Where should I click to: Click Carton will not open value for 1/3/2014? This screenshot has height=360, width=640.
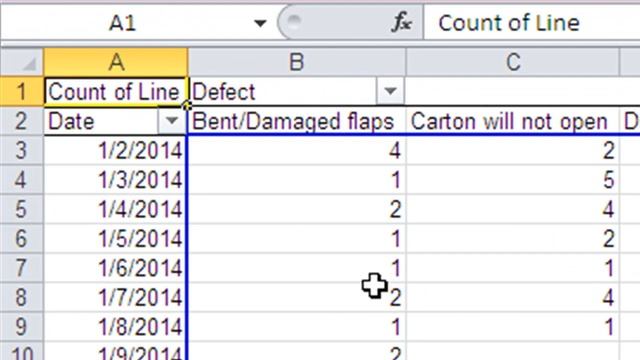click(x=513, y=180)
